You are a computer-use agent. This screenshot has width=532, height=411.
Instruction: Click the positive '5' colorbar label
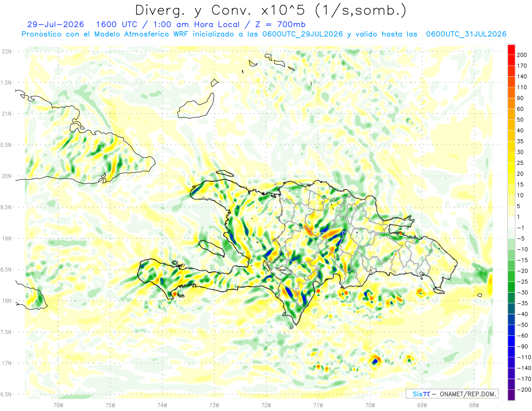519,206
